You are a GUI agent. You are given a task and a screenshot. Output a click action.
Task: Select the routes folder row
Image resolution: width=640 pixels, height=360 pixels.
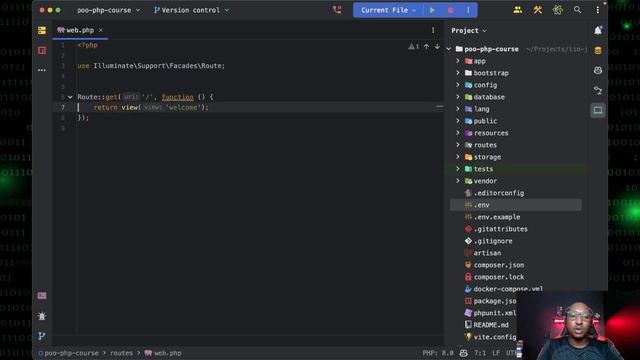pyautogui.click(x=516, y=145)
